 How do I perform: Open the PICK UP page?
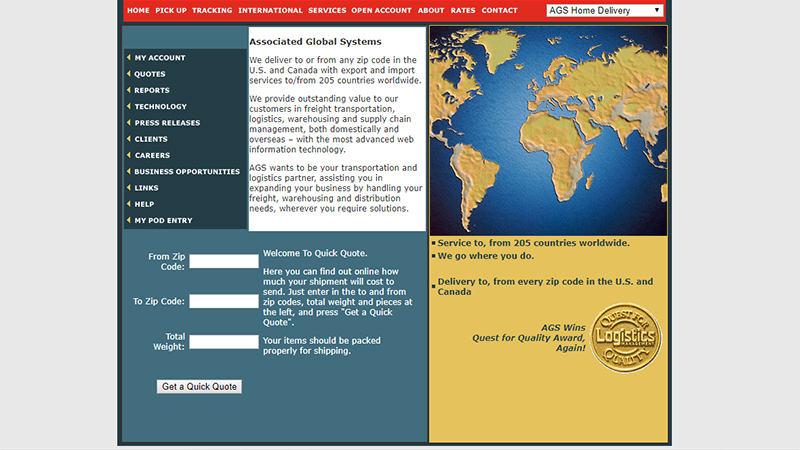[x=171, y=10]
